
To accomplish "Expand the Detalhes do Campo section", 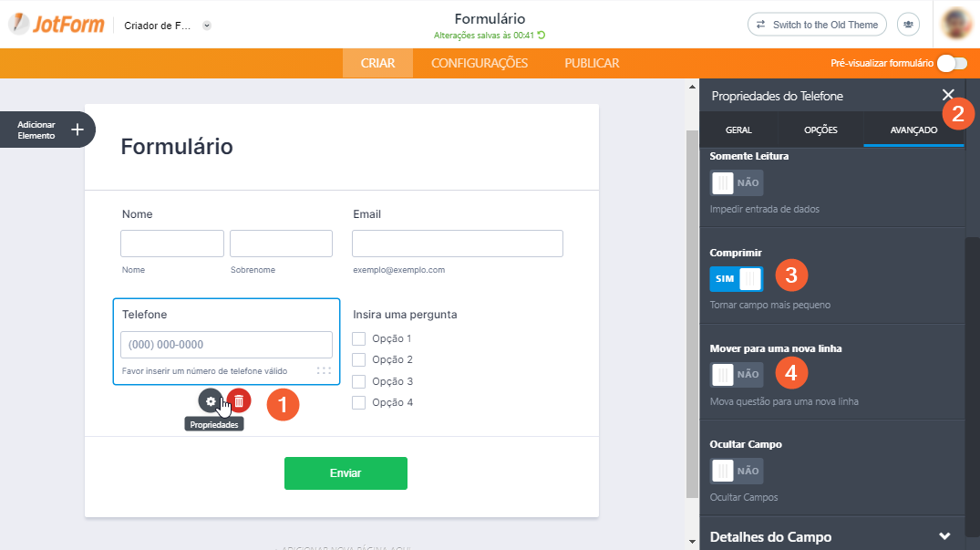I will click(x=944, y=536).
